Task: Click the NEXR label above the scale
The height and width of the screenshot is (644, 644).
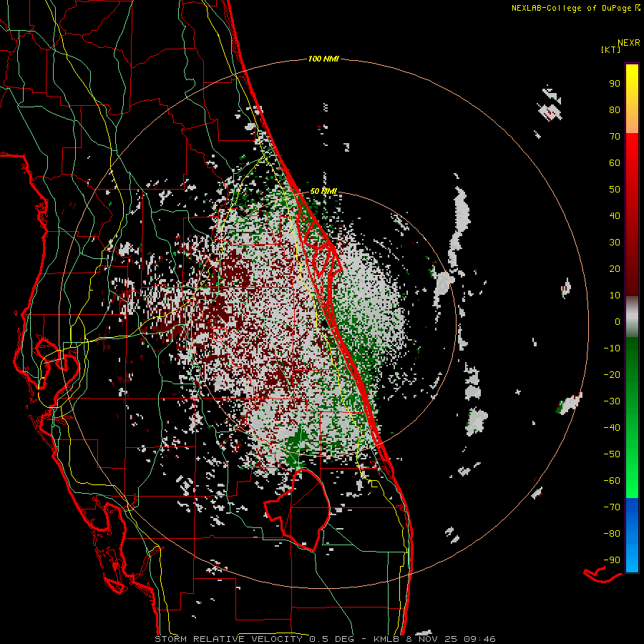Action: point(629,43)
